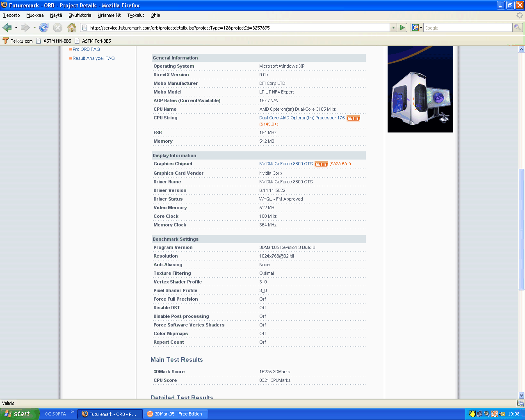
Task: Click the '3DMark05 Revision 3 Build 0' value
Action: [x=287, y=247]
